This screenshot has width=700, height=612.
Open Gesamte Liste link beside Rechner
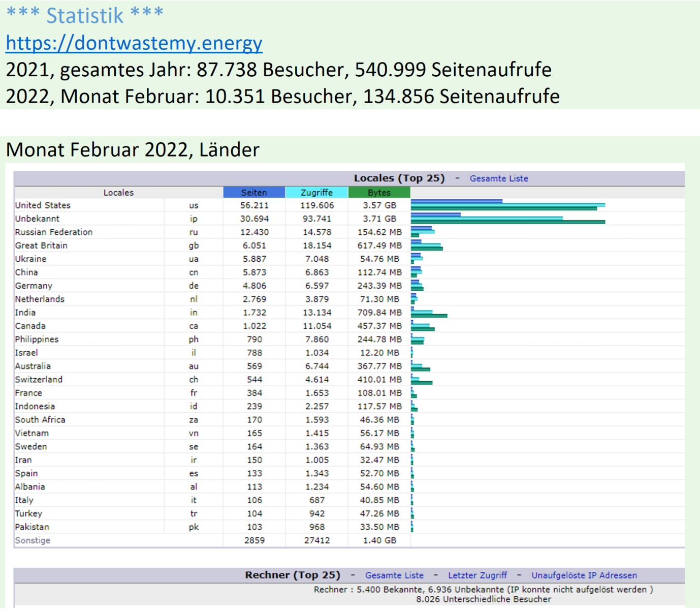tap(394, 575)
